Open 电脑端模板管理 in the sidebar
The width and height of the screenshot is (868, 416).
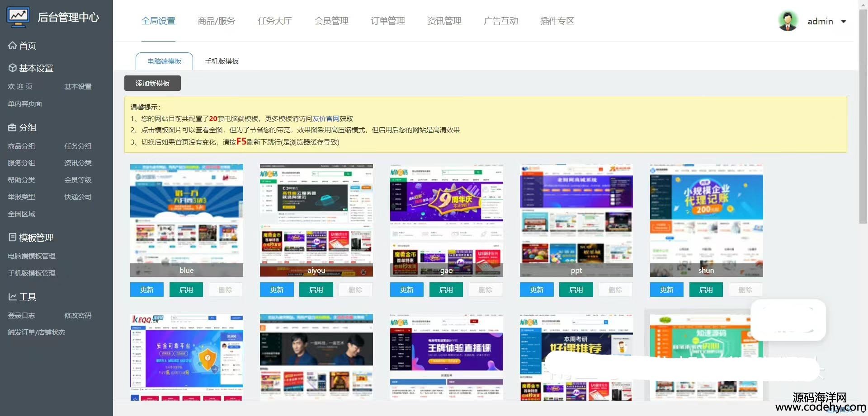32,256
